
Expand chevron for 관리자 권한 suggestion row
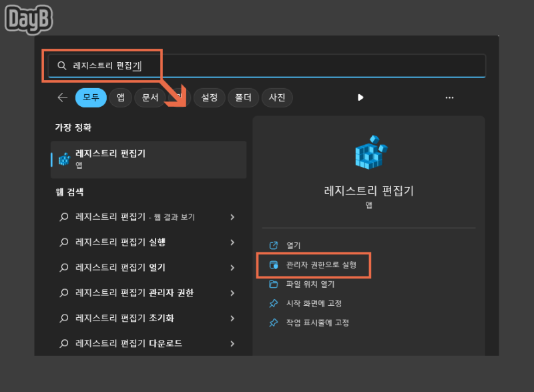tap(232, 293)
